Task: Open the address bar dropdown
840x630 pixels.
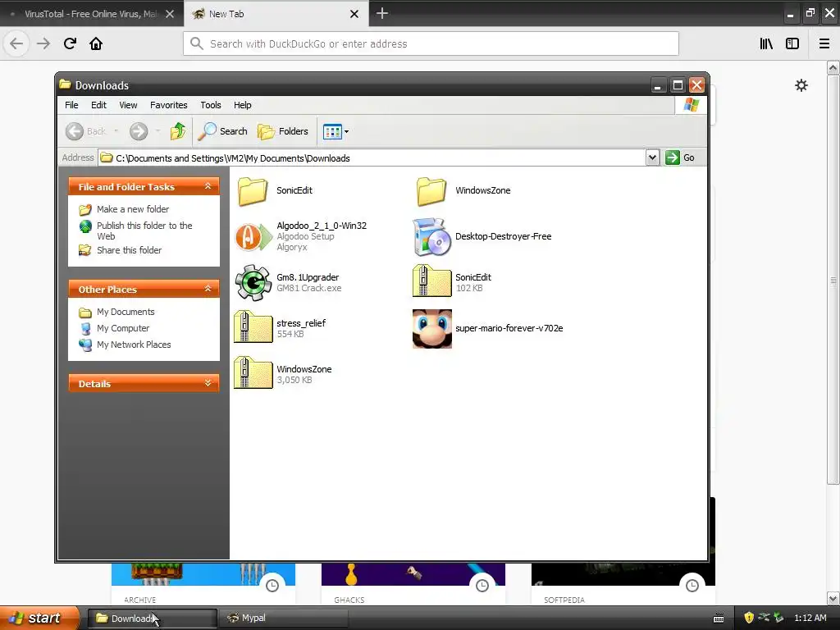Action: [652, 157]
